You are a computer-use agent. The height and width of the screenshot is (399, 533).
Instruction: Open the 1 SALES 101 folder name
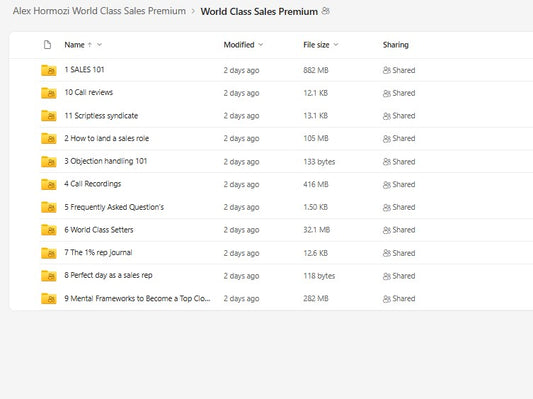coord(84,70)
